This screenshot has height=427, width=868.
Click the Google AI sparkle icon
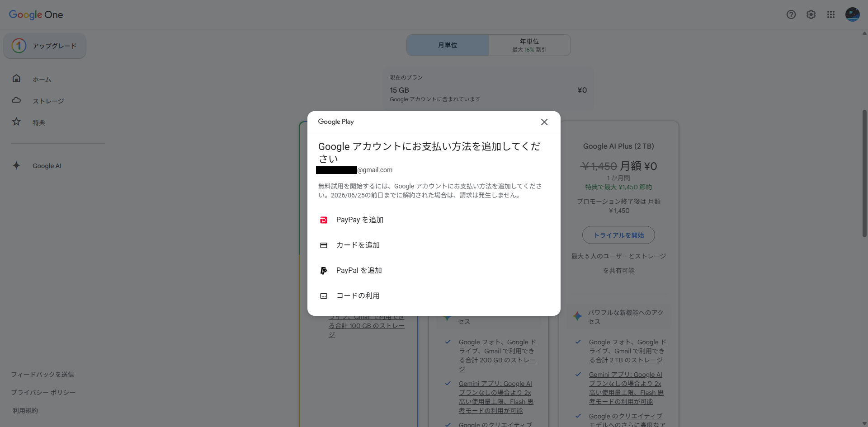(x=16, y=165)
